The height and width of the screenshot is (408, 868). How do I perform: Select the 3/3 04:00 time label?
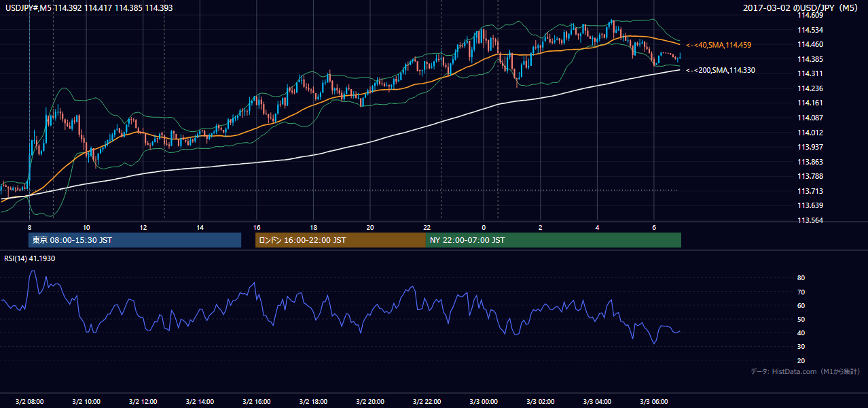(597, 402)
